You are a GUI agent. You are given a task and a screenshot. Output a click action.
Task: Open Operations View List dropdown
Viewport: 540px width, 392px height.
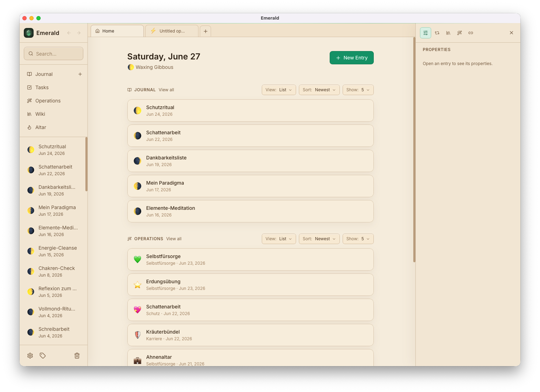click(x=279, y=239)
